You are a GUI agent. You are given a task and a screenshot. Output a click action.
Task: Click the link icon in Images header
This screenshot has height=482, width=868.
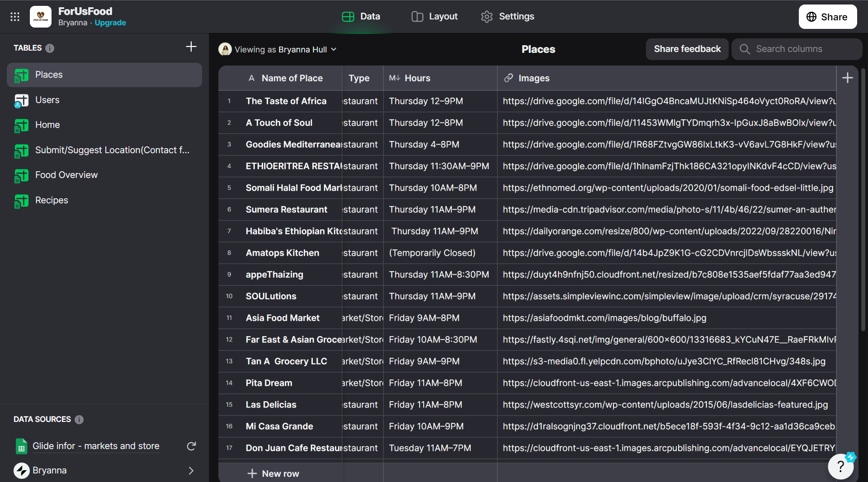click(509, 78)
